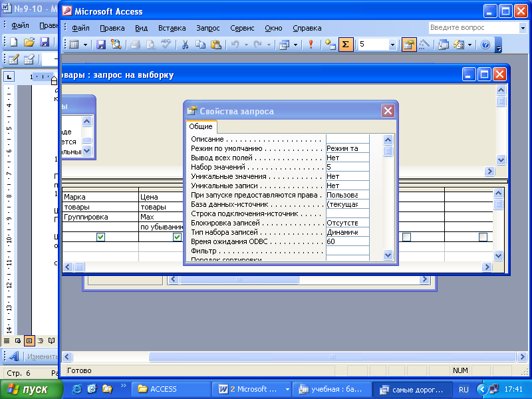Switch to учебная database taskbar button

pos(331,389)
